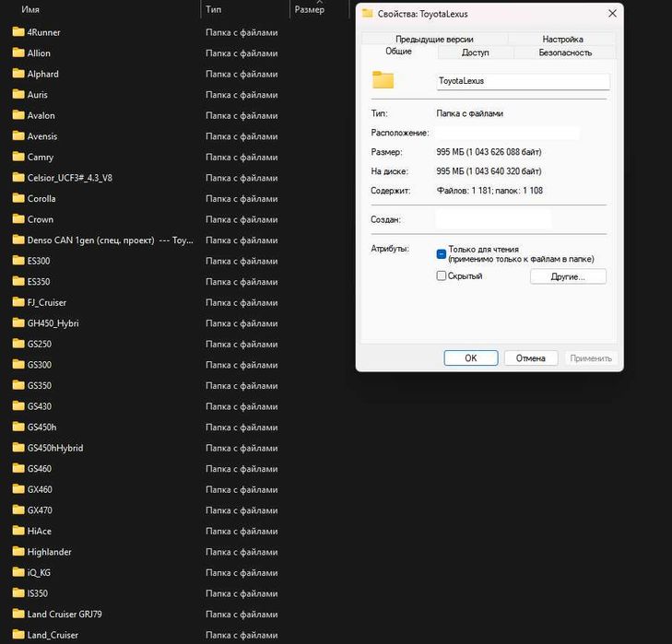Click the GS460 folder icon

(x=18, y=468)
